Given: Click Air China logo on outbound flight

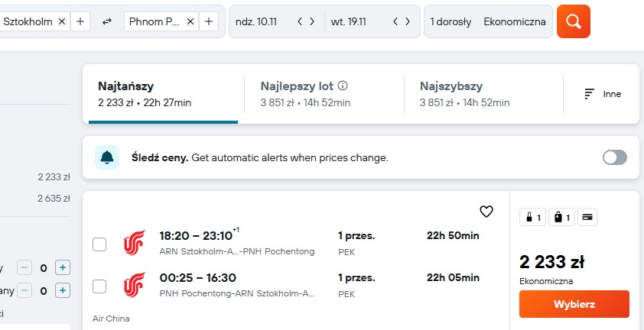Looking at the screenshot, I should coord(134,243).
